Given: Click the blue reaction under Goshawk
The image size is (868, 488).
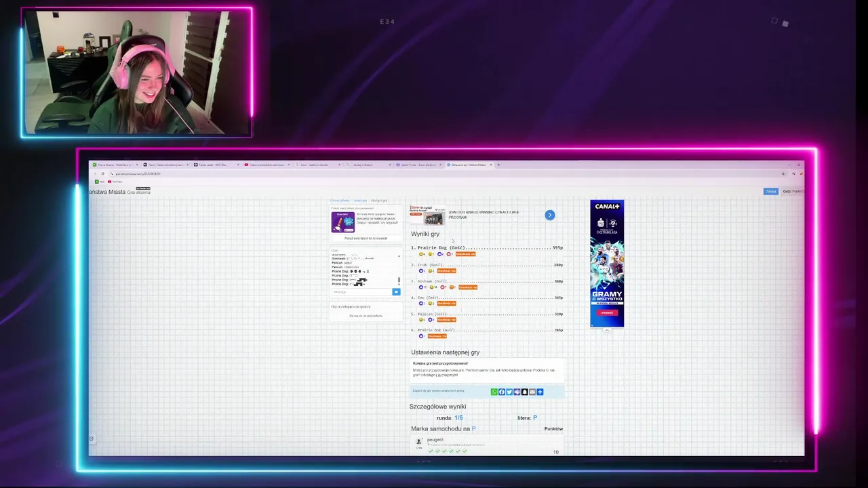Looking at the screenshot, I should tap(421, 287).
